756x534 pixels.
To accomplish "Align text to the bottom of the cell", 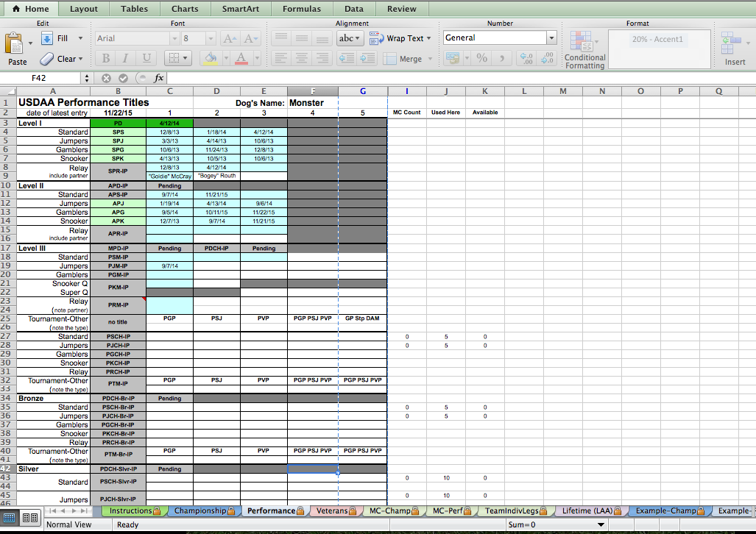I will point(322,38).
